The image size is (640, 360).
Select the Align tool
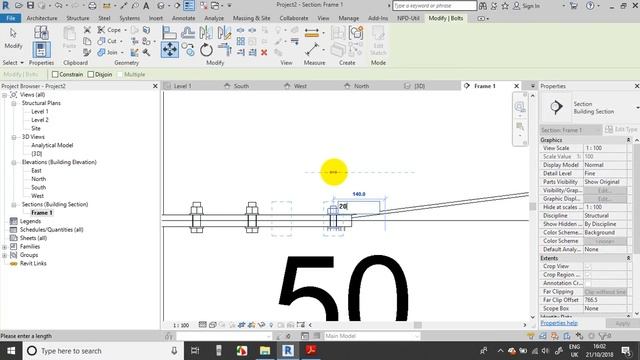pyautogui.click(x=169, y=33)
